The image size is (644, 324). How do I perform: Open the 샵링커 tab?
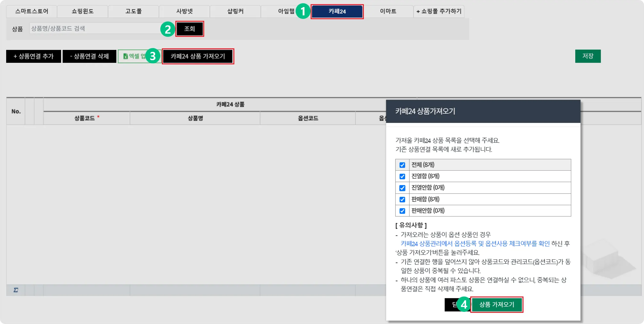235,11
